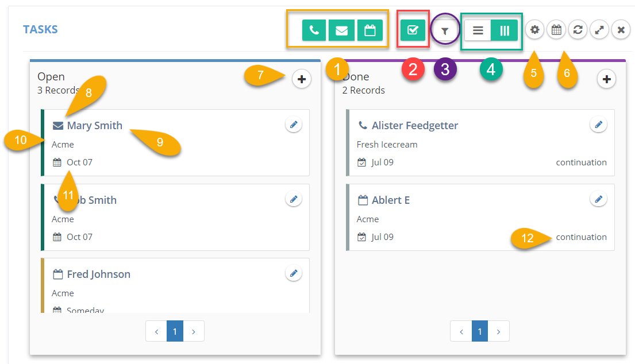Open the calendar grid icon in header
Image resolution: width=635 pixels, height=364 pixels.
click(556, 30)
